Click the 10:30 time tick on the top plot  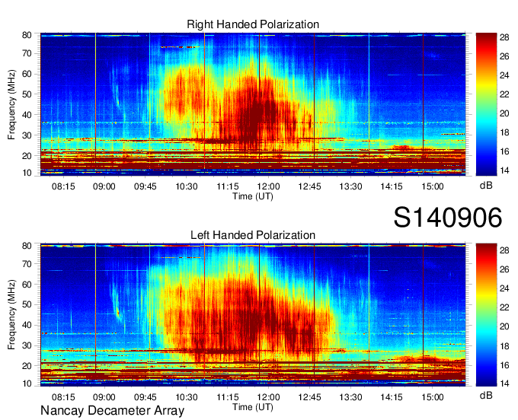coord(187,186)
